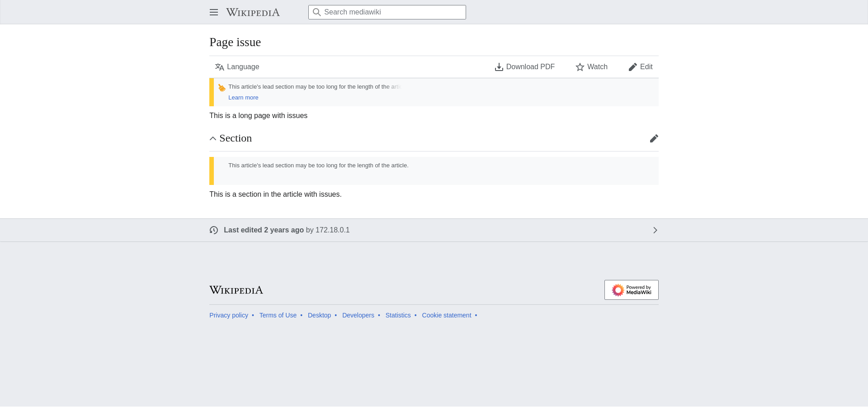Click the search magnifier icon
868x407 pixels.
317,12
